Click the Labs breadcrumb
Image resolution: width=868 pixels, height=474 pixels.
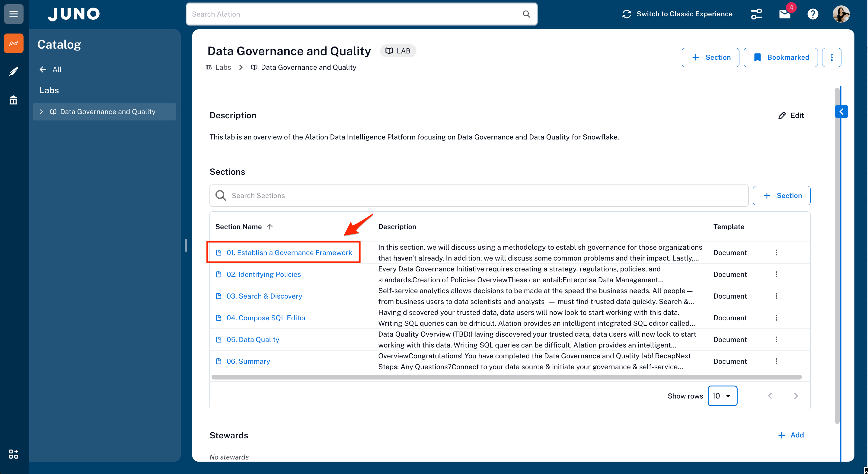coord(223,67)
